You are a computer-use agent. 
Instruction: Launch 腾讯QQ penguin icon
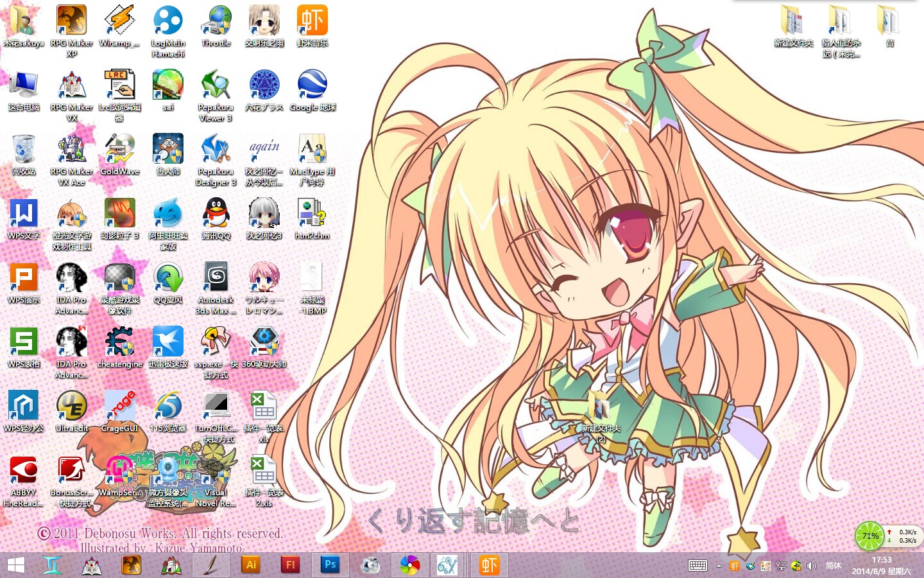(x=216, y=218)
